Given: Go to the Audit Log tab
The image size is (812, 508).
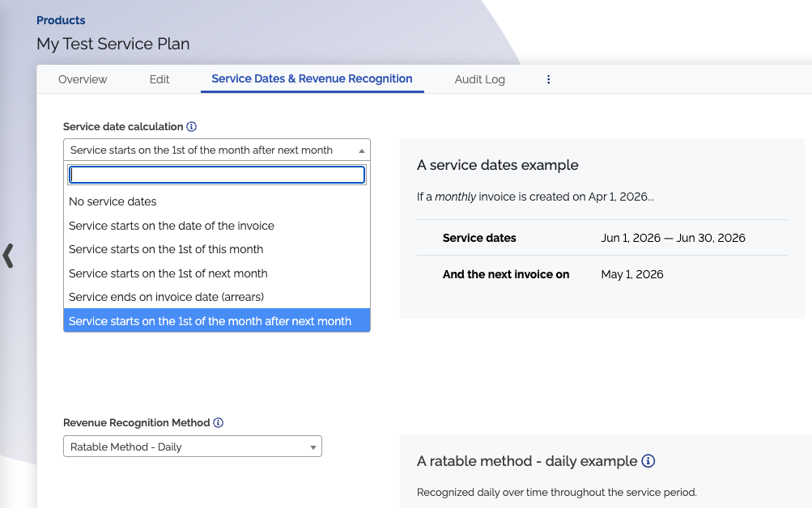Looking at the screenshot, I should point(479,79).
